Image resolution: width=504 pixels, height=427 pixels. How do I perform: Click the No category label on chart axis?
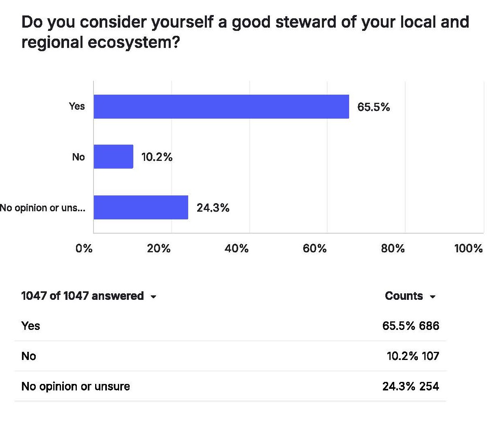[x=78, y=157]
